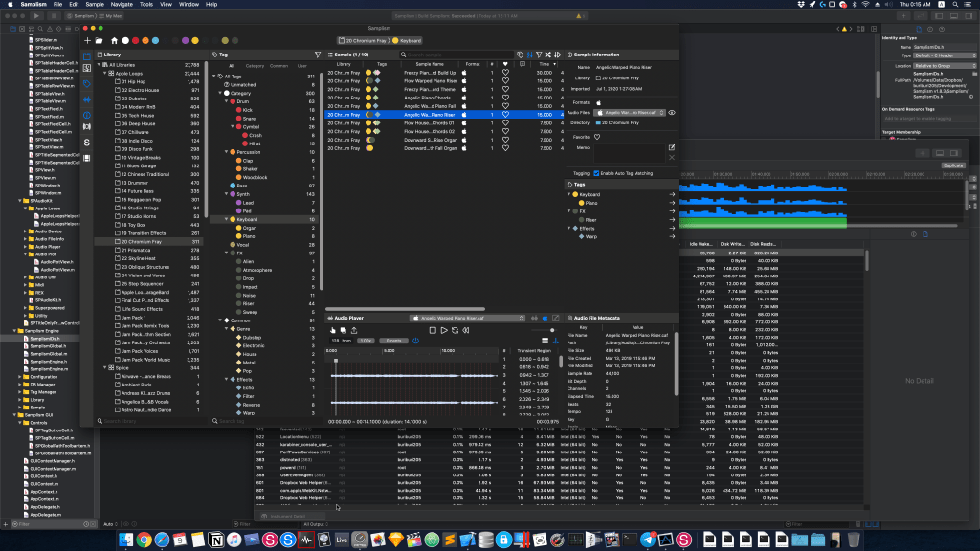Screen dimensions: 980x551
Task: Collapse the Percussion tag group
Action: 227,152
